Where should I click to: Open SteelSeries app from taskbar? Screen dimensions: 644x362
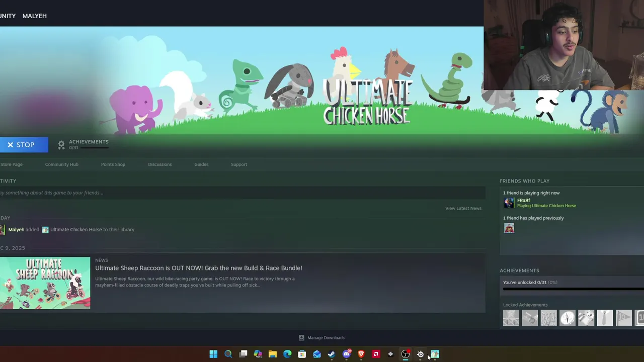[421, 354]
